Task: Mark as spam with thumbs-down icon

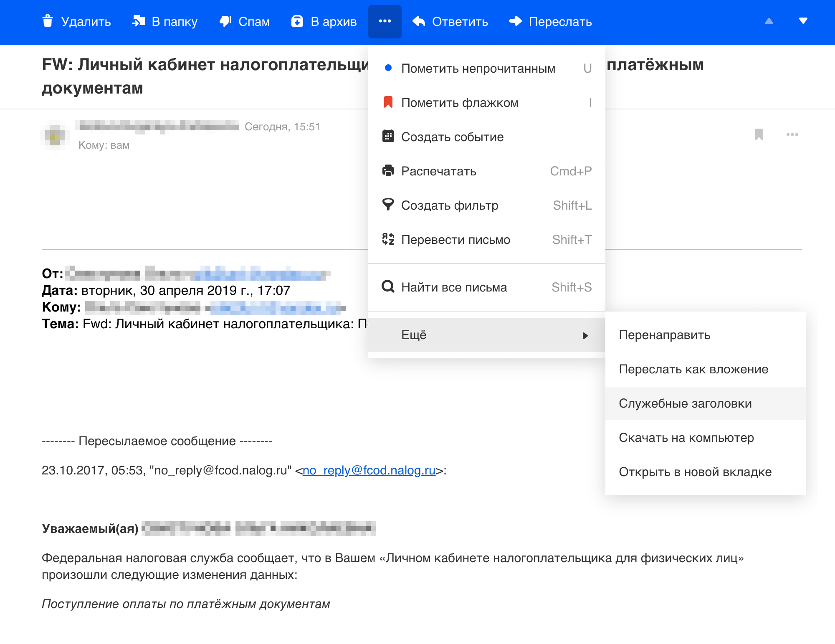Action: click(x=226, y=21)
